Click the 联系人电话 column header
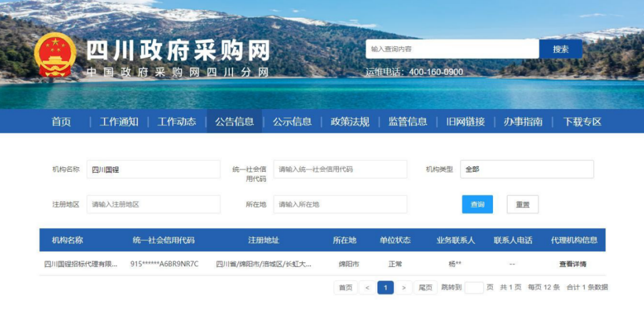 click(x=513, y=241)
